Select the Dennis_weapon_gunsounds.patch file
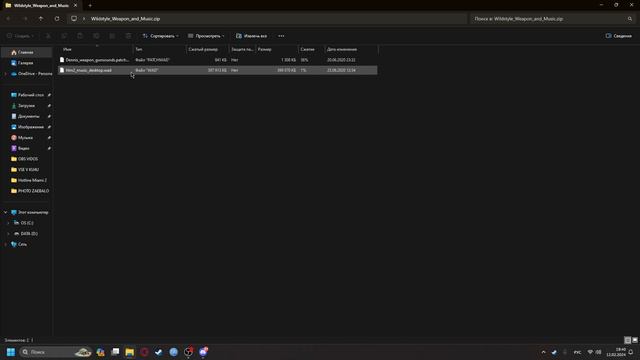The height and width of the screenshot is (360, 640). [218, 60]
